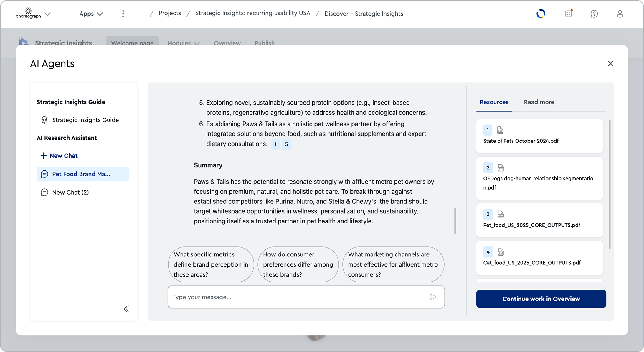
Task: Open the help question mark icon
Action: point(594,14)
